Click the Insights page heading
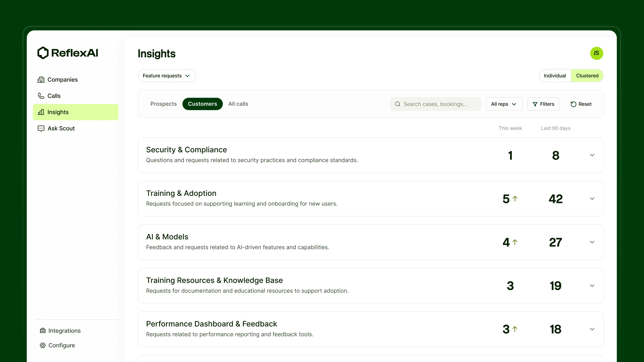This screenshot has height=362, width=644. tap(157, 54)
